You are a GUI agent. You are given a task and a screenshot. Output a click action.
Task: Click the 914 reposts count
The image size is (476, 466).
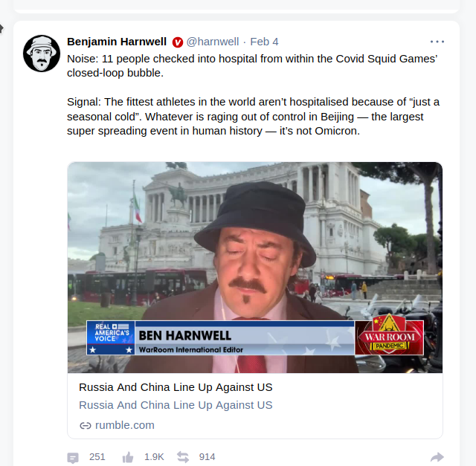click(x=207, y=457)
